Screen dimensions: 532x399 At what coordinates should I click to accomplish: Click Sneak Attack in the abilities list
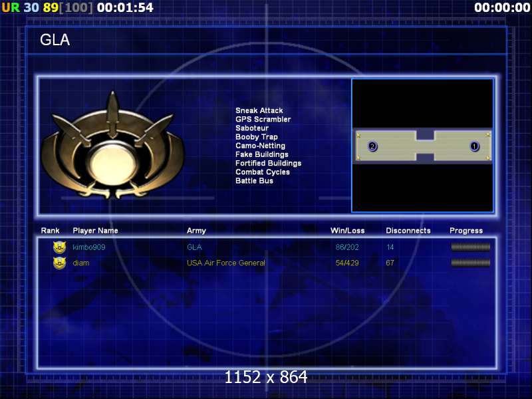tap(259, 110)
